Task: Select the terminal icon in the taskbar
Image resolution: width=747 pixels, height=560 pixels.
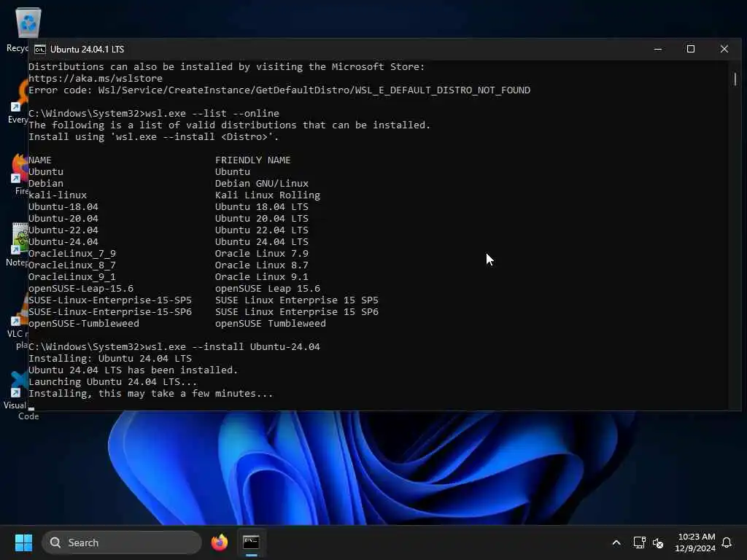Action: 251,542
